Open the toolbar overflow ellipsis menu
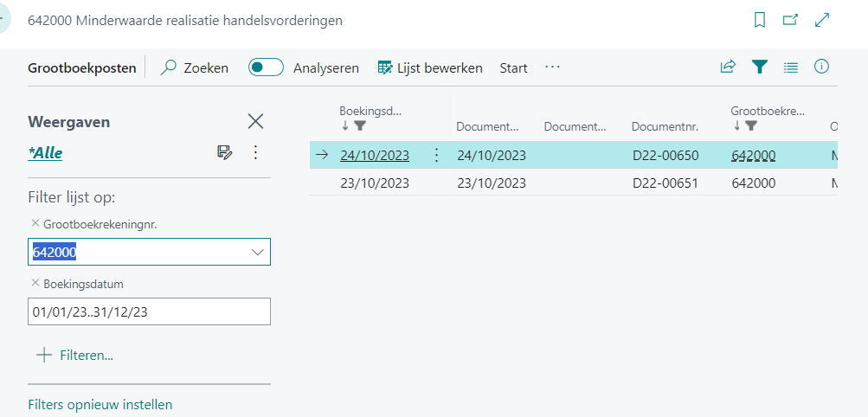Image resolution: width=868 pixels, height=417 pixels. [553, 67]
